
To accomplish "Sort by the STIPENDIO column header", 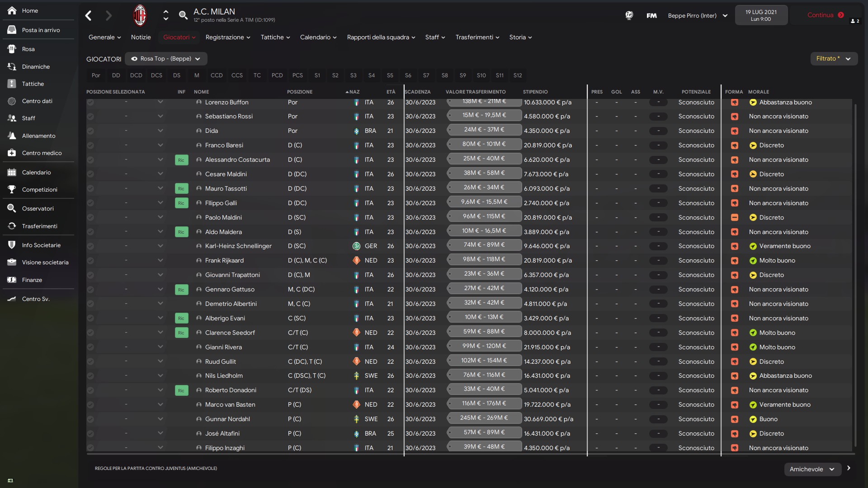I will click(535, 92).
